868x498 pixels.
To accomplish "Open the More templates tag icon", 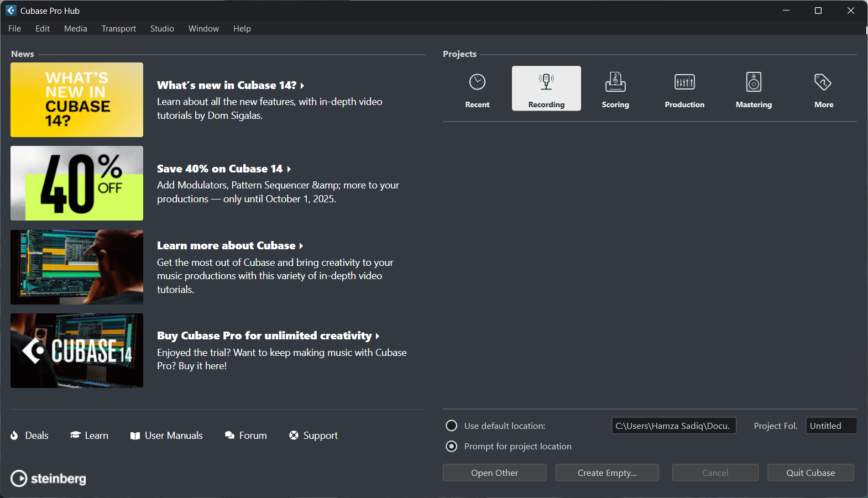I will pyautogui.click(x=823, y=82).
